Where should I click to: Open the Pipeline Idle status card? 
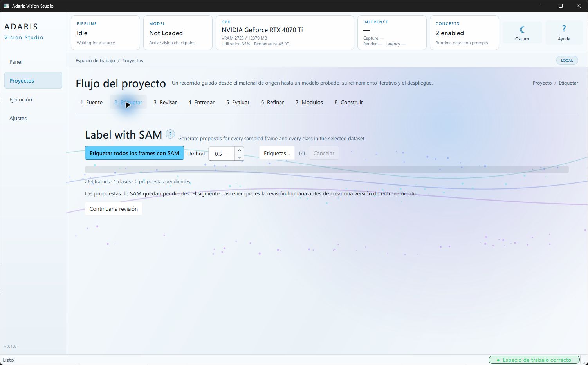[x=105, y=33]
